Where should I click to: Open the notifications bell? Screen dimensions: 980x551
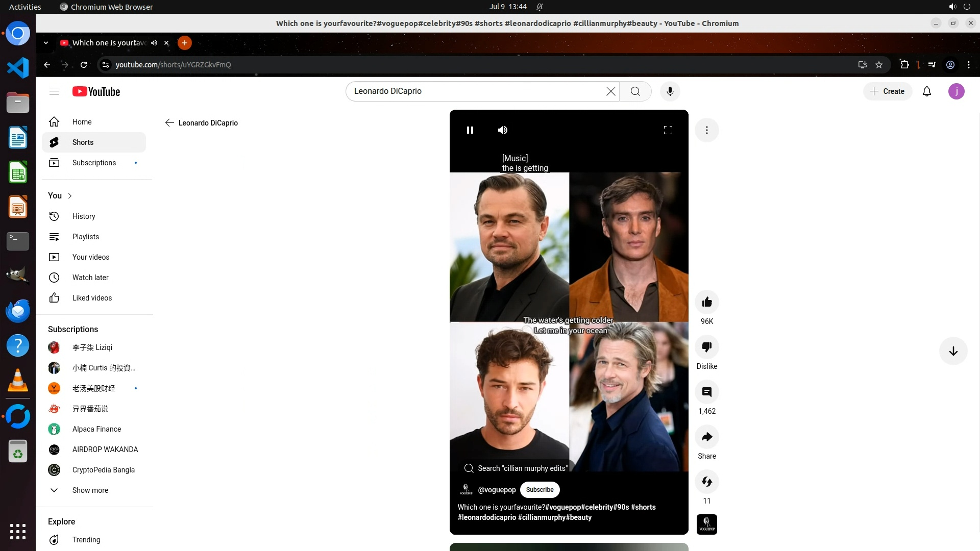(926, 91)
